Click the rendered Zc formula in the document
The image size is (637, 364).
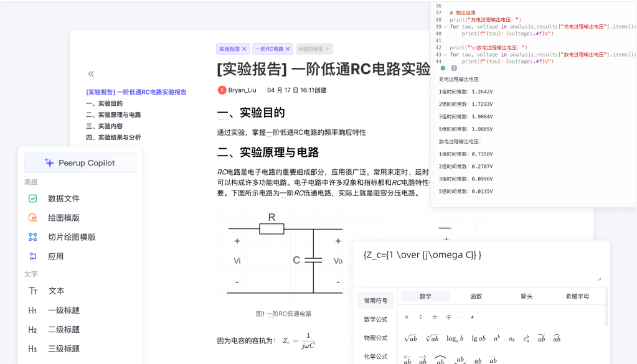pyautogui.click(x=299, y=341)
